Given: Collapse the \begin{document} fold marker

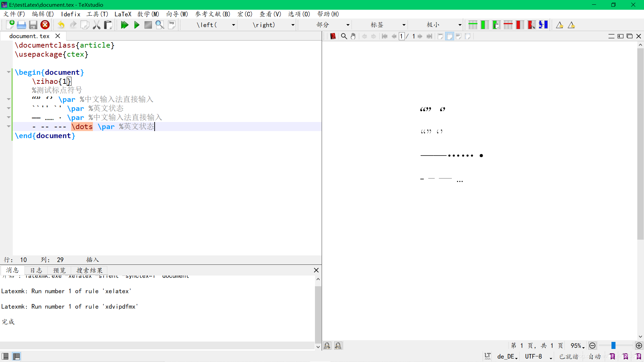Looking at the screenshot, I should click(9, 72).
